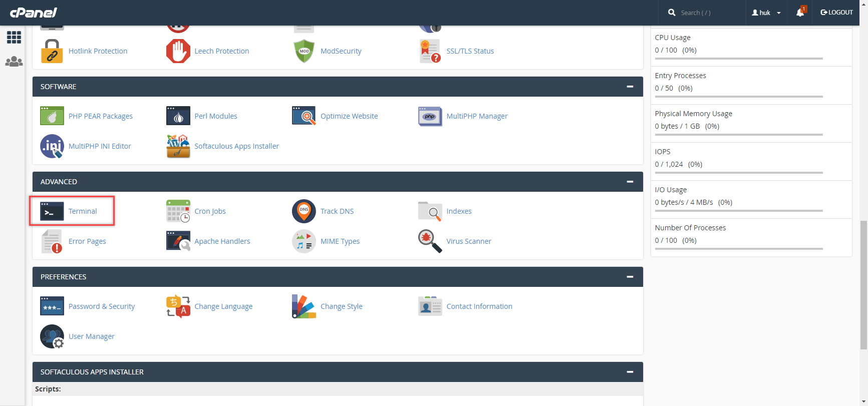Open the huk user dropdown menu
The image size is (868, 406).
click(x=766, y=13)
